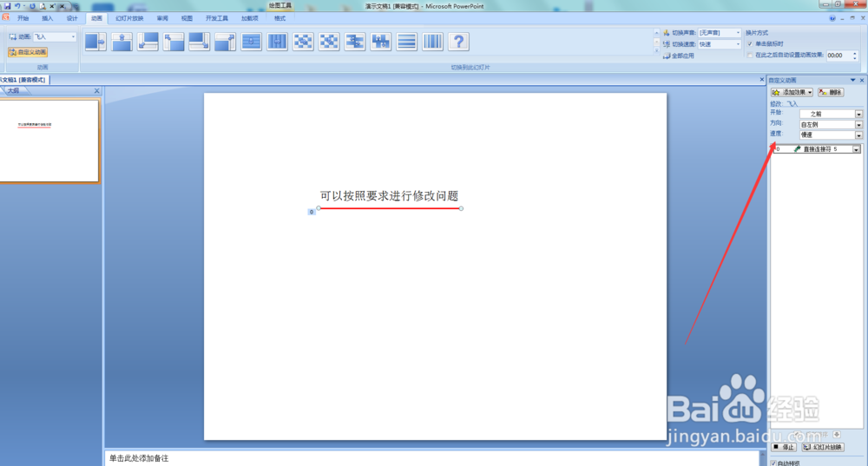Screen dimensions: 868x466
Task: Select the horizontal blinds wipe-down transition
Action: 252,42
